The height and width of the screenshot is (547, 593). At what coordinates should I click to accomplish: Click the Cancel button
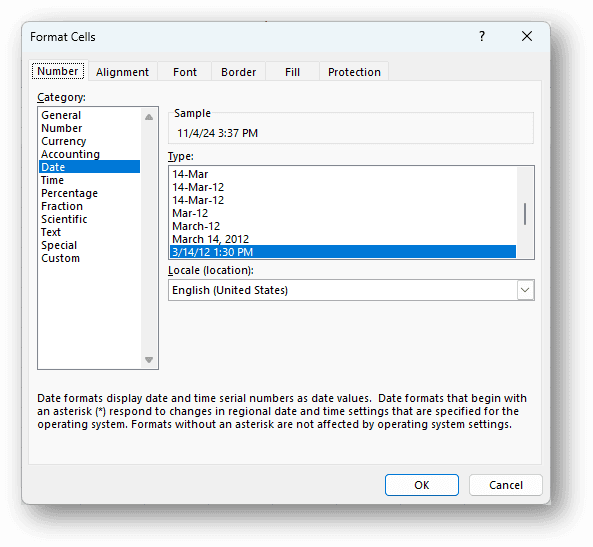click(x=506, y=485)
